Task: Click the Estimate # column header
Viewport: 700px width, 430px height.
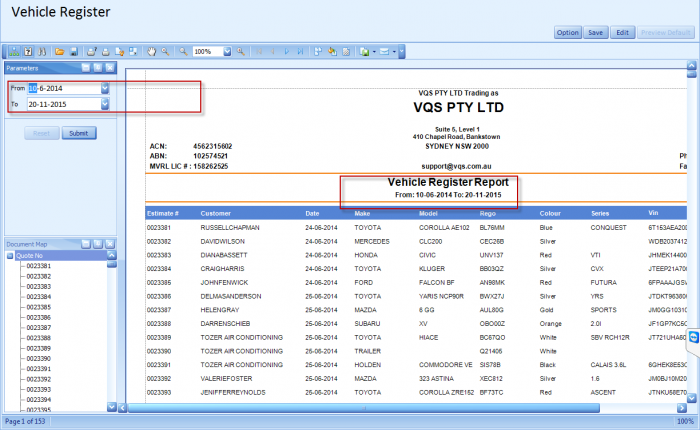Action: click(x=162, y=213)
